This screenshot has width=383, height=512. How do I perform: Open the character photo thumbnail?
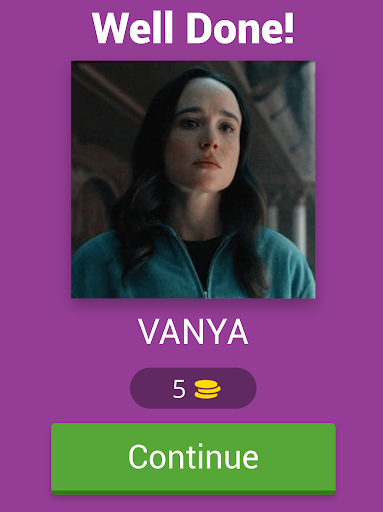coord(193,179)
